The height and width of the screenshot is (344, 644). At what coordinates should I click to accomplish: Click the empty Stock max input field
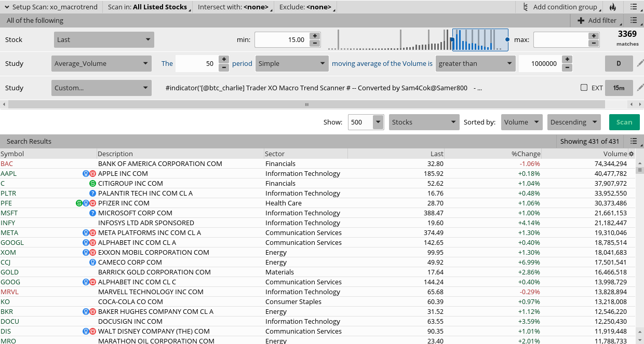click(561, 39)
